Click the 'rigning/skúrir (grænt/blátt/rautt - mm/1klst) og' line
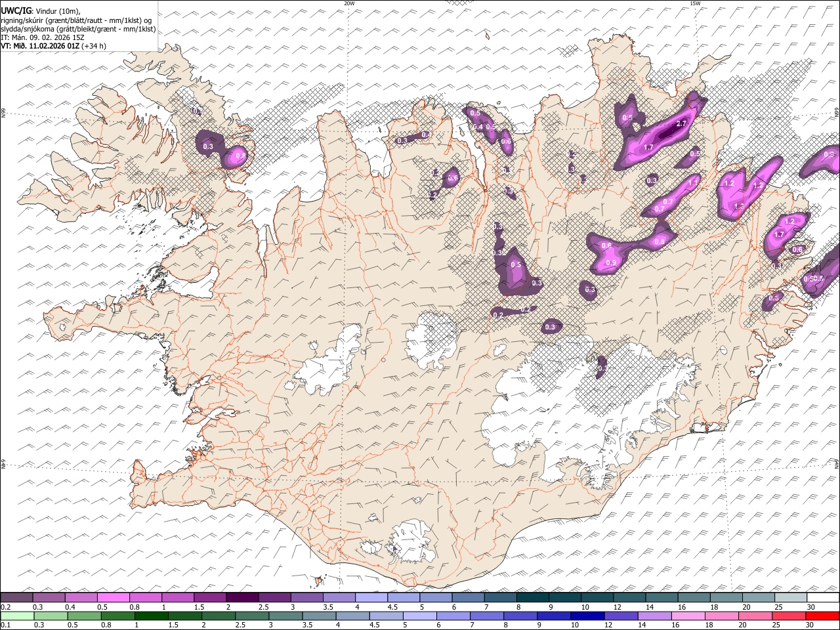Image resolution: width=840 pixels, height=630 pixels. (77, 20)
